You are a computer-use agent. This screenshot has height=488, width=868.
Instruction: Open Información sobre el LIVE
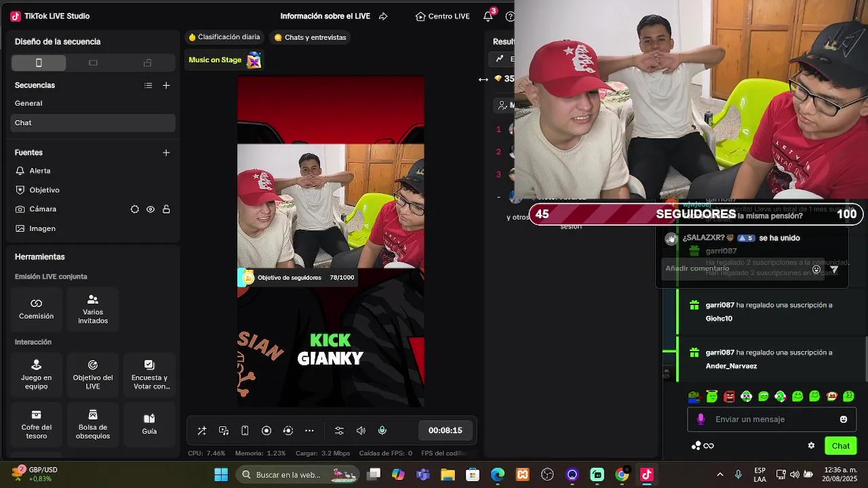click(325, 16)
